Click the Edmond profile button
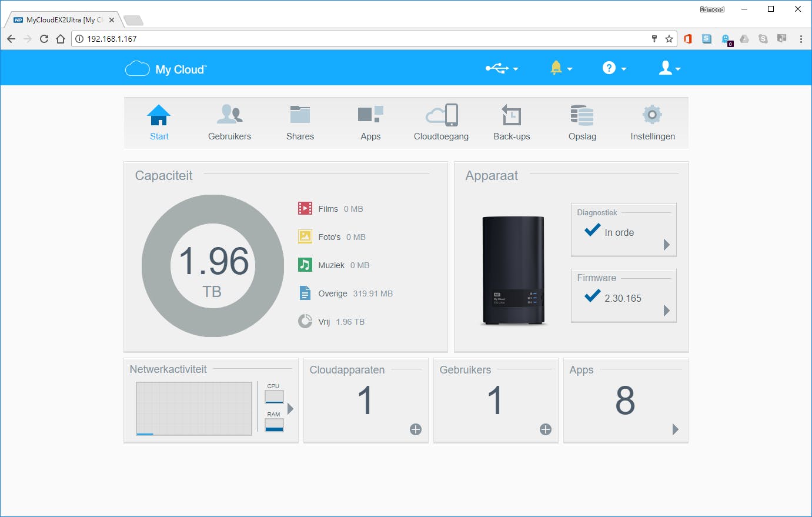This screenshot has width=812, height=517. pos(712,9)
